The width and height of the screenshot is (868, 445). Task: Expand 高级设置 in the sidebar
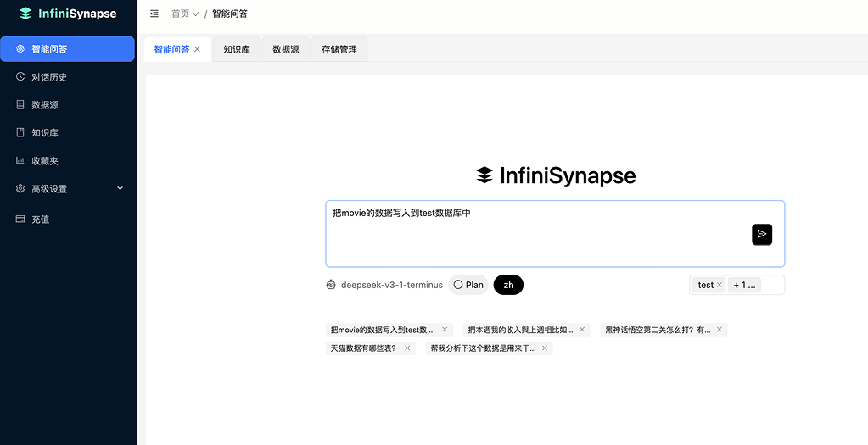click(67, 188)
